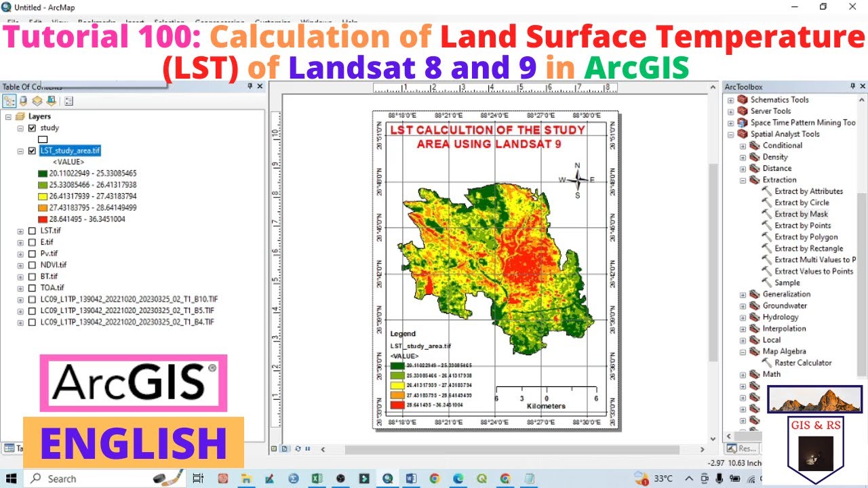
Task: Collapse LST_study_area.tif legend
Action: coord(21,151)
